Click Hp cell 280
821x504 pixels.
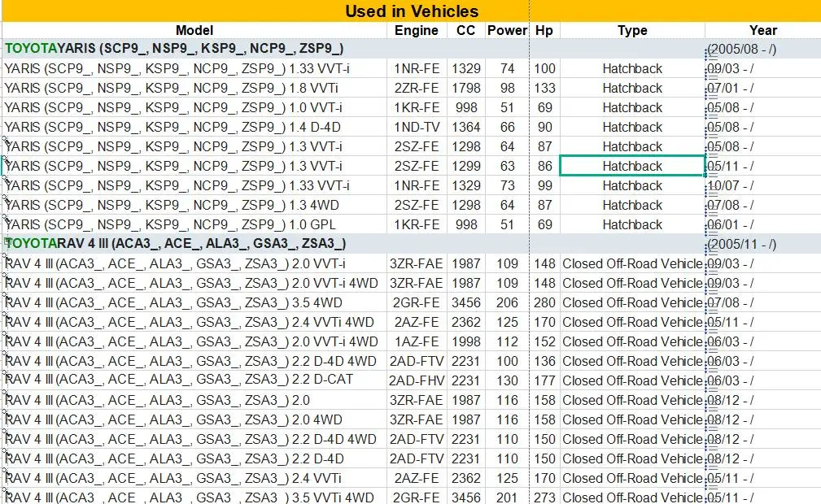[x=544, y=302]
